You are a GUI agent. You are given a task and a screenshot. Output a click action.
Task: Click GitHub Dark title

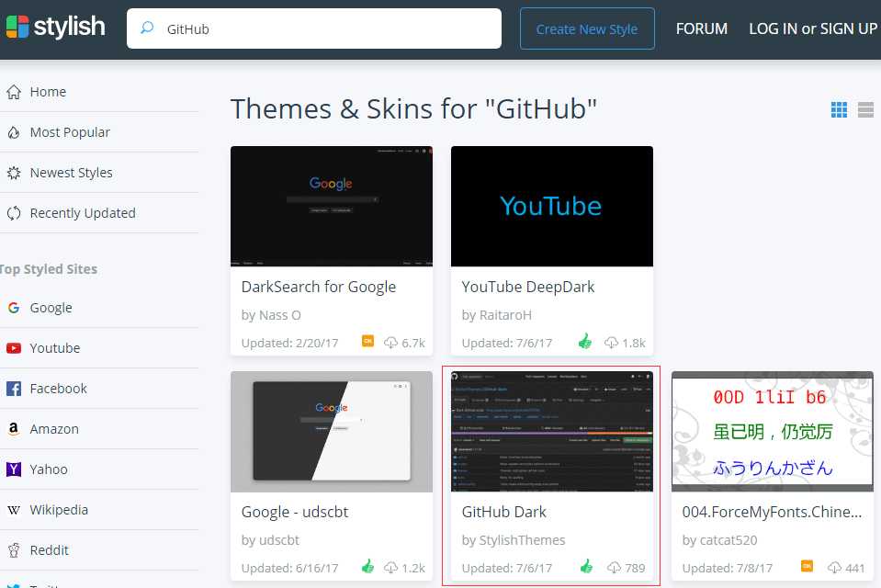click(x=504, y=512)
